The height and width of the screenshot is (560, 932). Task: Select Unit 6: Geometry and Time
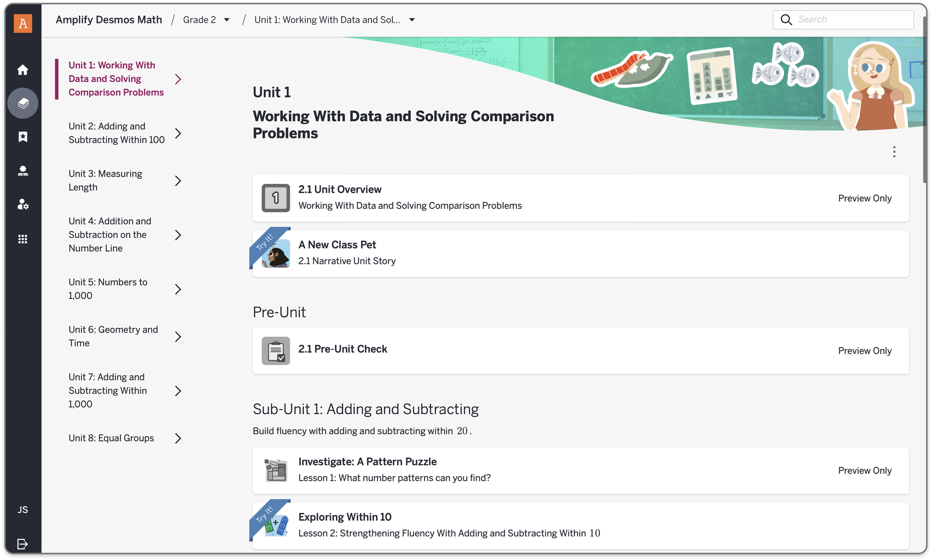click(113, 337)
